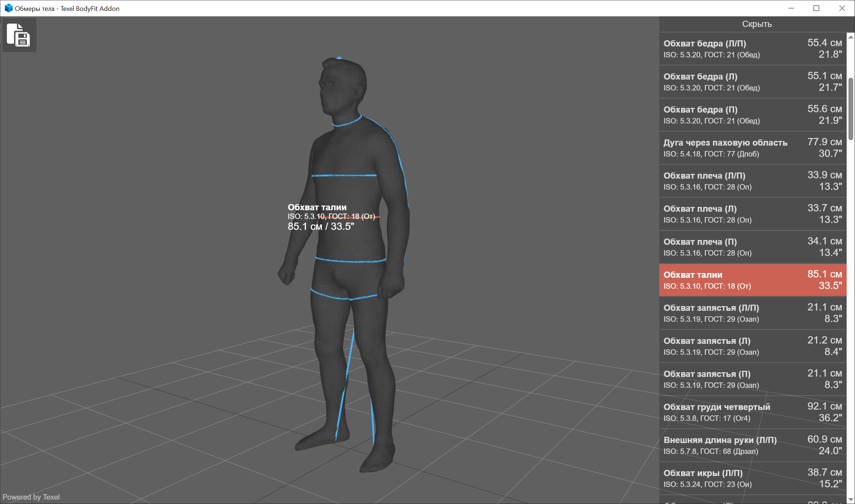Click the scrollbar down arrow in measurements panel
This screenshot has height=504, width=855.
pos(850,499)
